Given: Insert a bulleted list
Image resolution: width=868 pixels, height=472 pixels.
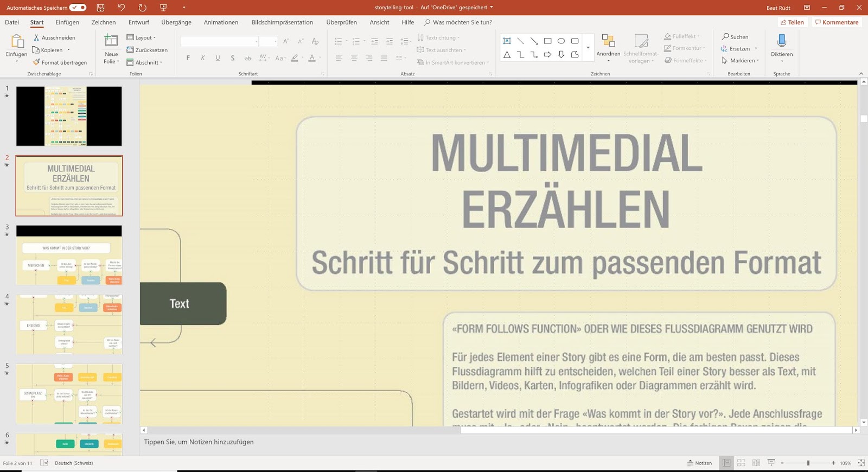Looking at the screenshot, I should [339, 41].
